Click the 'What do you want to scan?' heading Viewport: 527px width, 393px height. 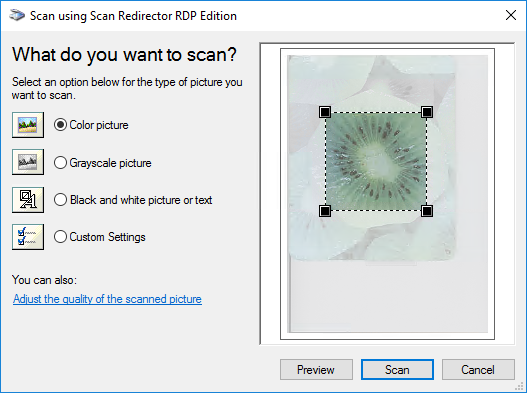tap(124, 54)
